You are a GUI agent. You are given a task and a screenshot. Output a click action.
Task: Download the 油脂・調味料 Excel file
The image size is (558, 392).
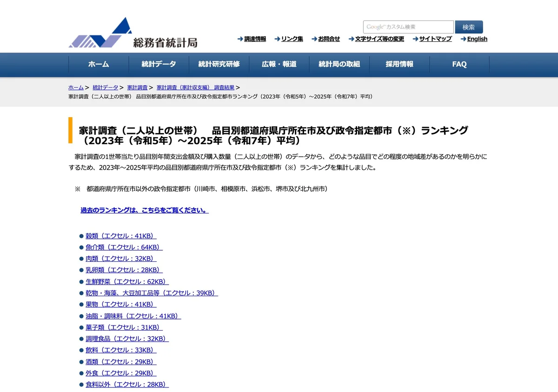click(x=133, y=316)
